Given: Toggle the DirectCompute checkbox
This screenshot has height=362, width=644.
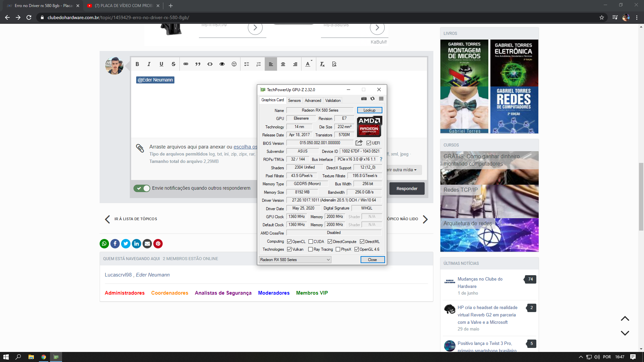Looking at the screenshot, I should [x=330, y=242].
